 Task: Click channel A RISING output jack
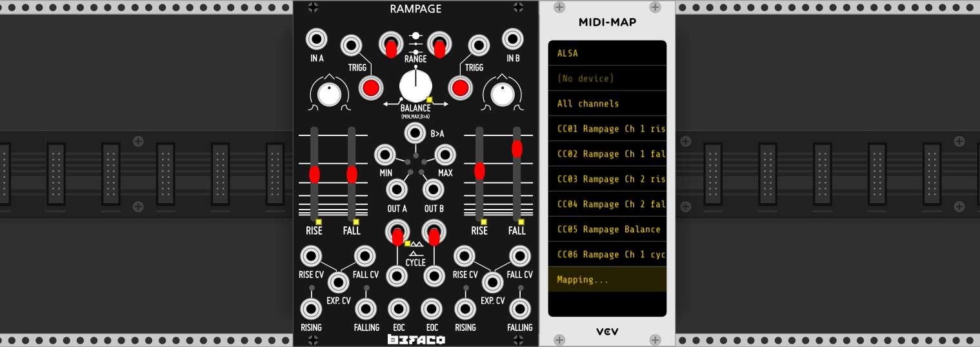[311, 309]
